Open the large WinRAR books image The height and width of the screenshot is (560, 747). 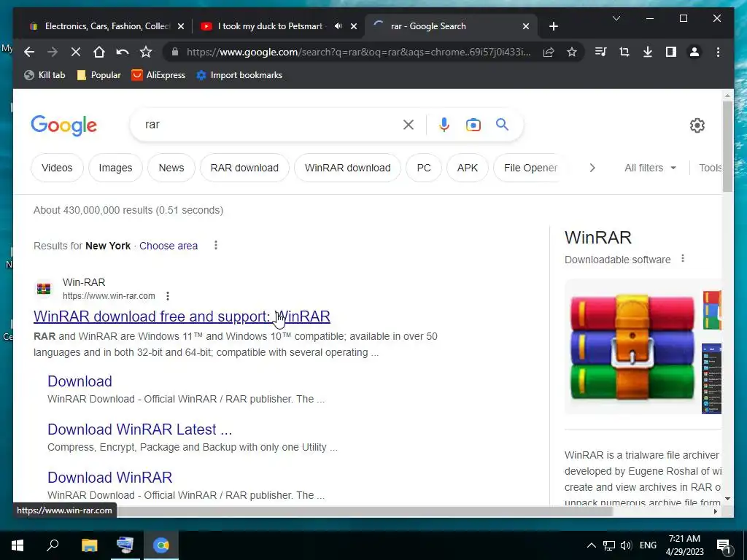pos(632,346)
